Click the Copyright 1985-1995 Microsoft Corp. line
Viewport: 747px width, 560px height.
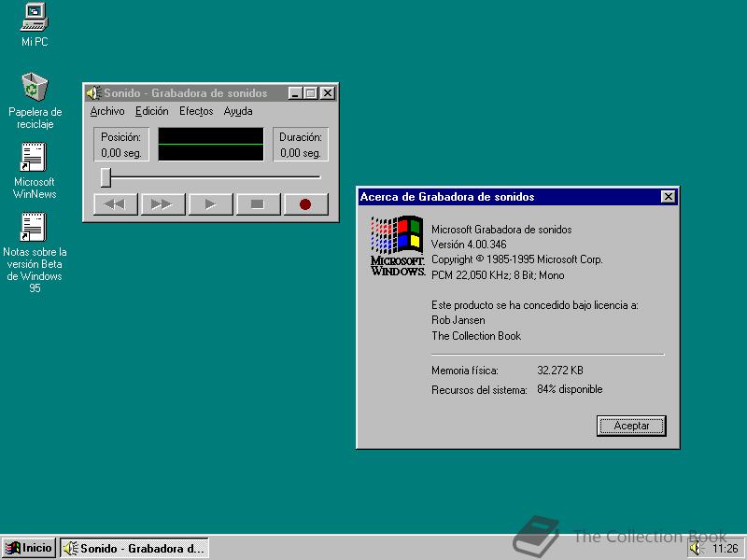[517, 259]
